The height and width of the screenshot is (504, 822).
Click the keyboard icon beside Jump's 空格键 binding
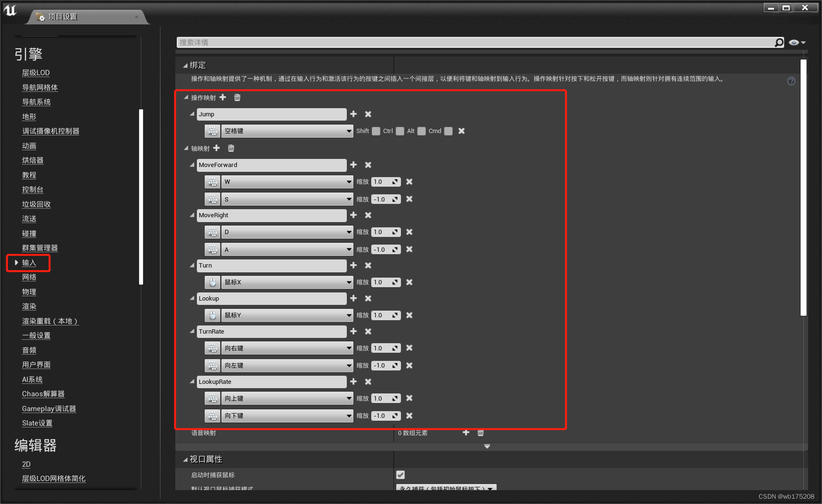pyautogui.click(x=212, y=131)
